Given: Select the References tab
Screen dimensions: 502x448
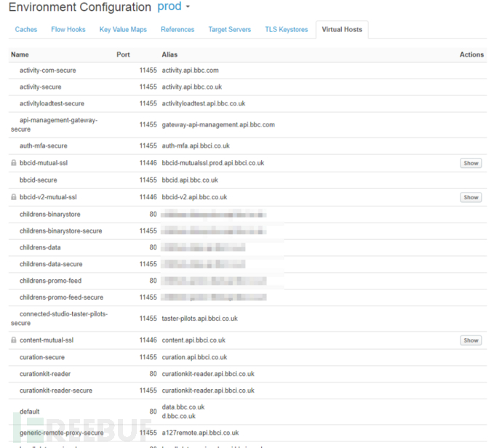Looking at the screenshot, I should [178, 29].
